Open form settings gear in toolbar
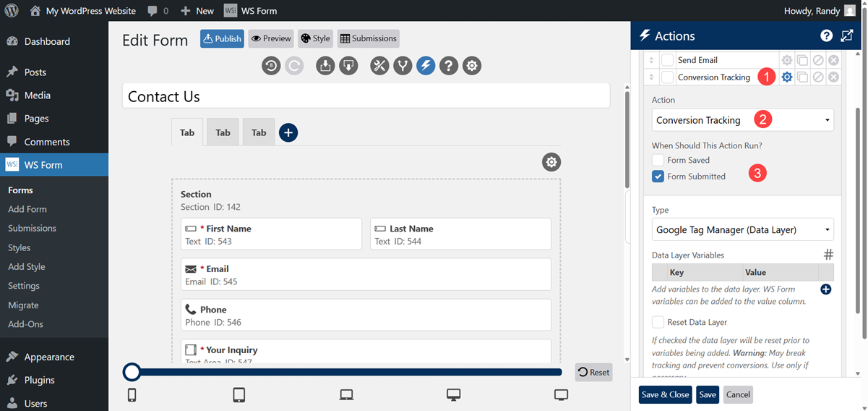This screenshot has width=868, height=411. 472,66
